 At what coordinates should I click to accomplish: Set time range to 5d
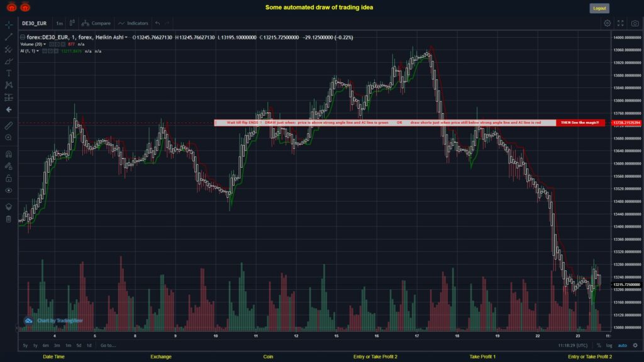tap(79, 346)
